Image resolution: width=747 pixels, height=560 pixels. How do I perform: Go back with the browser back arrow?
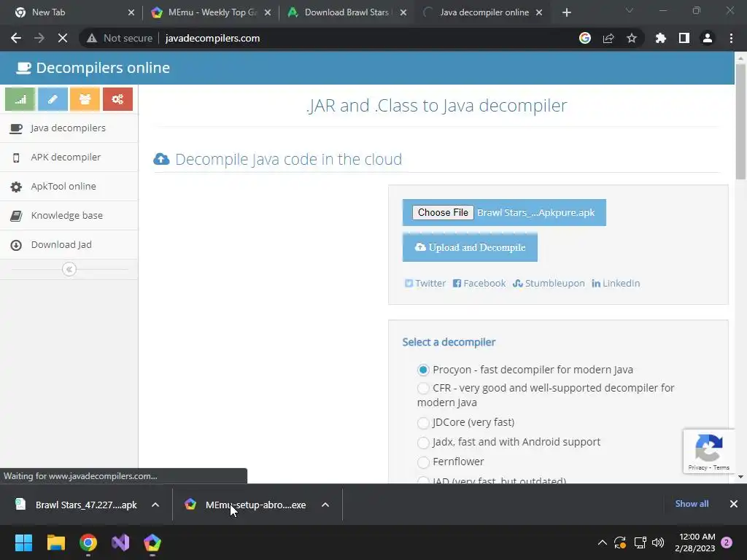tap(16, 38)
